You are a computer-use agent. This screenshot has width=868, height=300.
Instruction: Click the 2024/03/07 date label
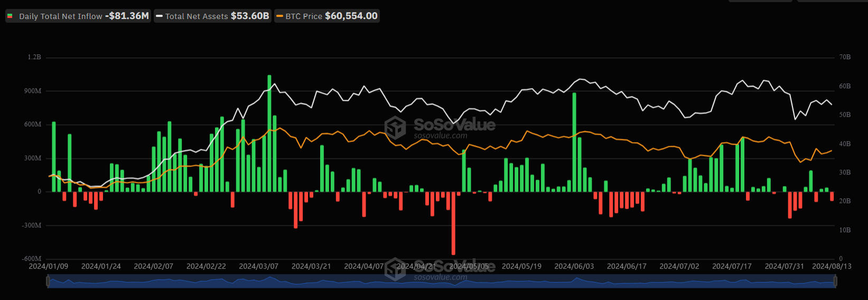tap(258, 266)
